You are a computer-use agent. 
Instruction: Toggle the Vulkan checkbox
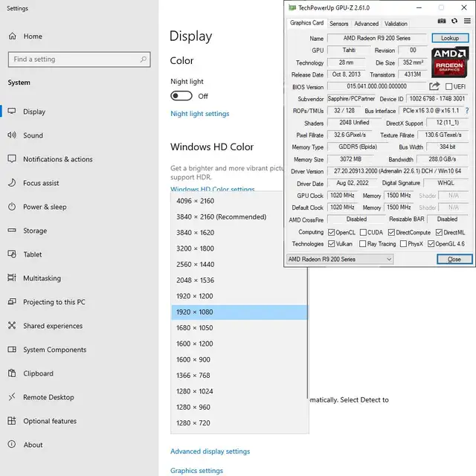click(331, 244)
